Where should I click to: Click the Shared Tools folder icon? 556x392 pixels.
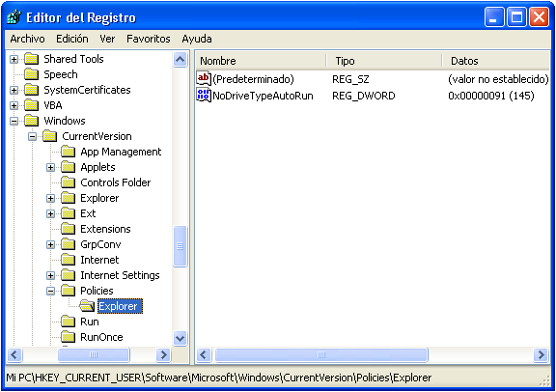32,59
